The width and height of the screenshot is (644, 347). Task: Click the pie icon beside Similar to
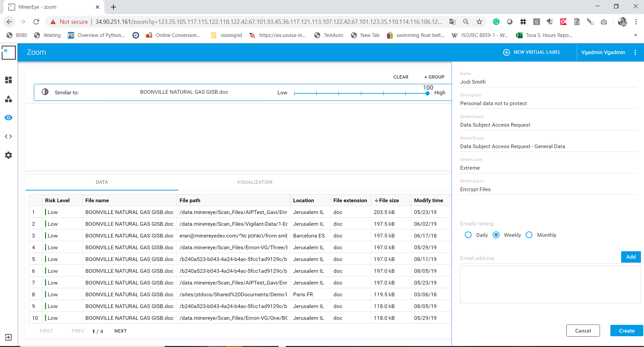tap(45, 92)
